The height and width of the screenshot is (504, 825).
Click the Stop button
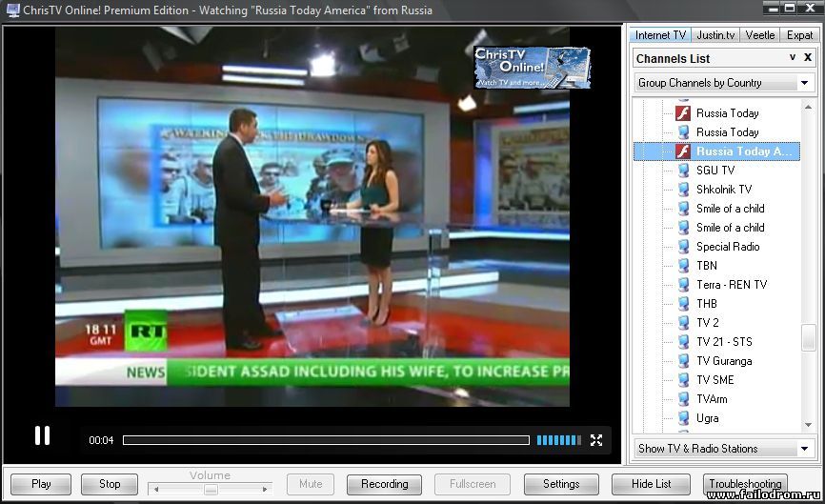click(x=110, y=484)
